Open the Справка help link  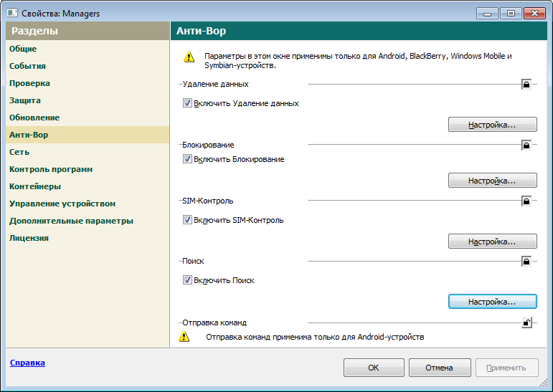(27, 363)
